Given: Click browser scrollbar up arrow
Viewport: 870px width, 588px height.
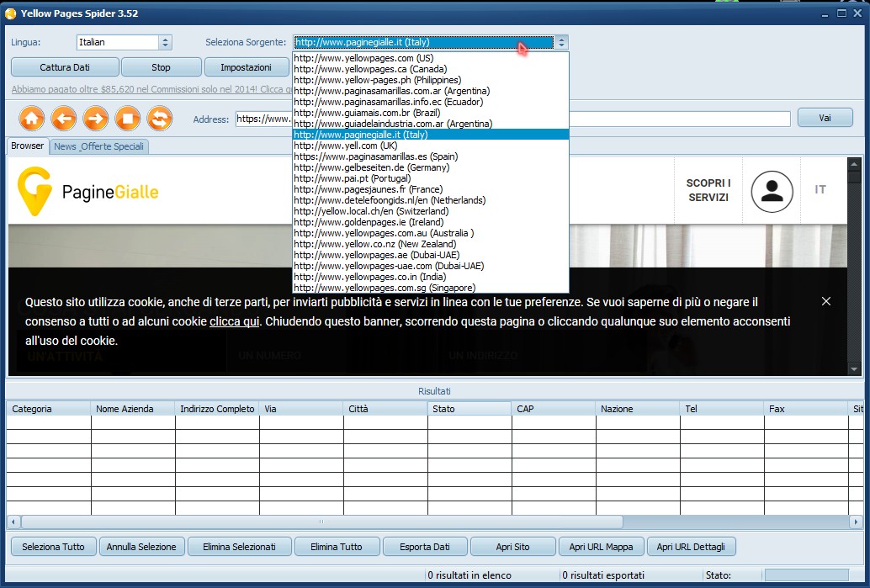Looking at the screenshot, I should (x=853, y=164).
